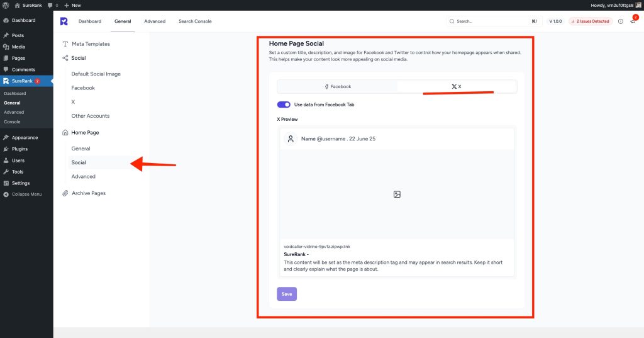This screenshot has height=338, width=644.
Task: Switch to SureRank Dashboard tab
Action: point(90,21)
